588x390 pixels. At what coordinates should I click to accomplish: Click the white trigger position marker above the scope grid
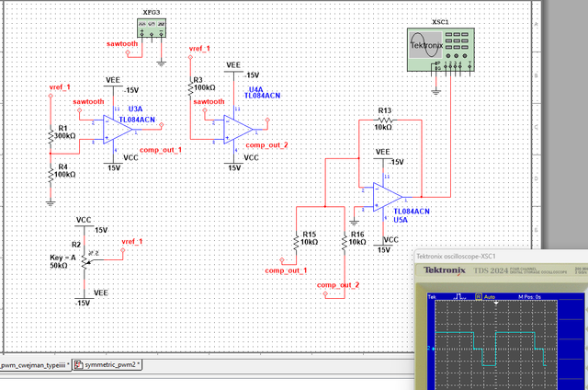point(496,303)
